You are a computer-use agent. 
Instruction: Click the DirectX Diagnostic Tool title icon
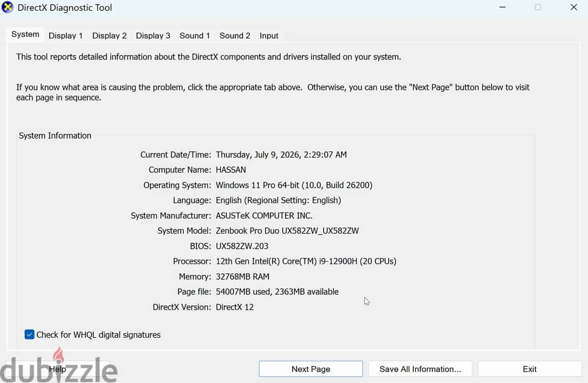tap(7, 7)
